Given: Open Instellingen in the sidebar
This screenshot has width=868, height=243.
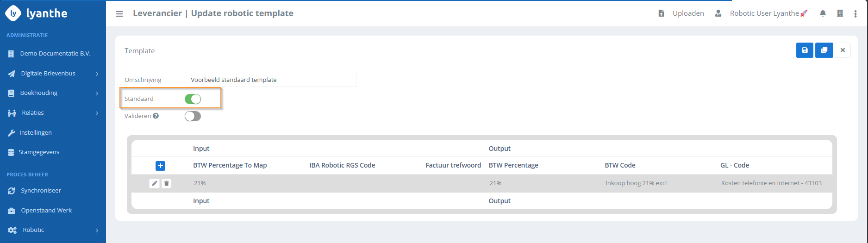Looking at the screenshot, I should [35, 133].
